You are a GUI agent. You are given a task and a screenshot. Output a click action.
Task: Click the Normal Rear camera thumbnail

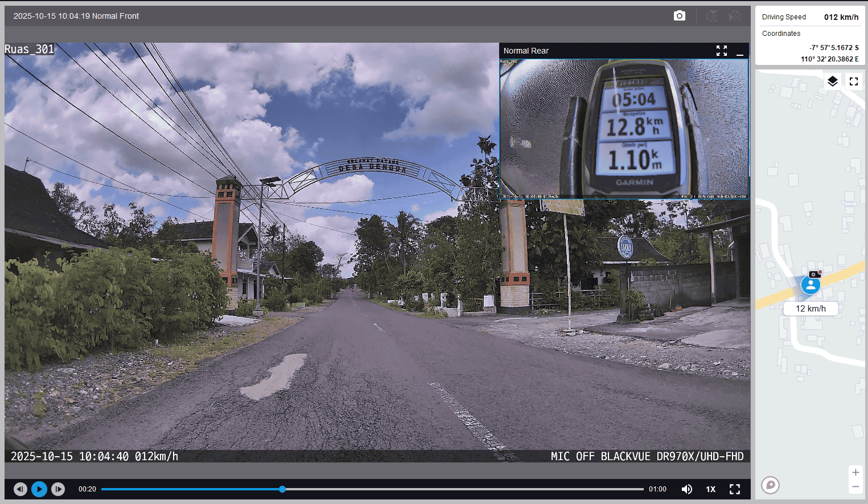coord(624,129)
